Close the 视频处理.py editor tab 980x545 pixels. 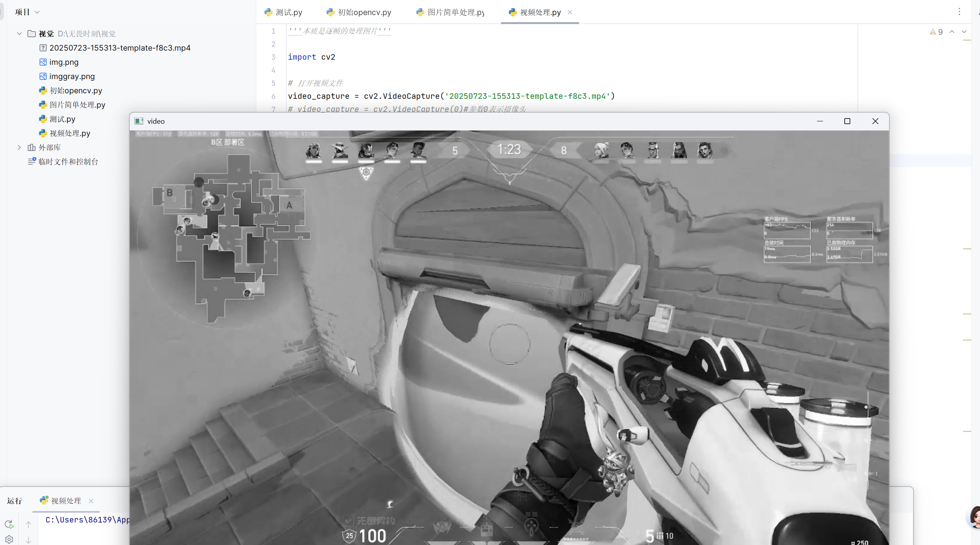570,12
